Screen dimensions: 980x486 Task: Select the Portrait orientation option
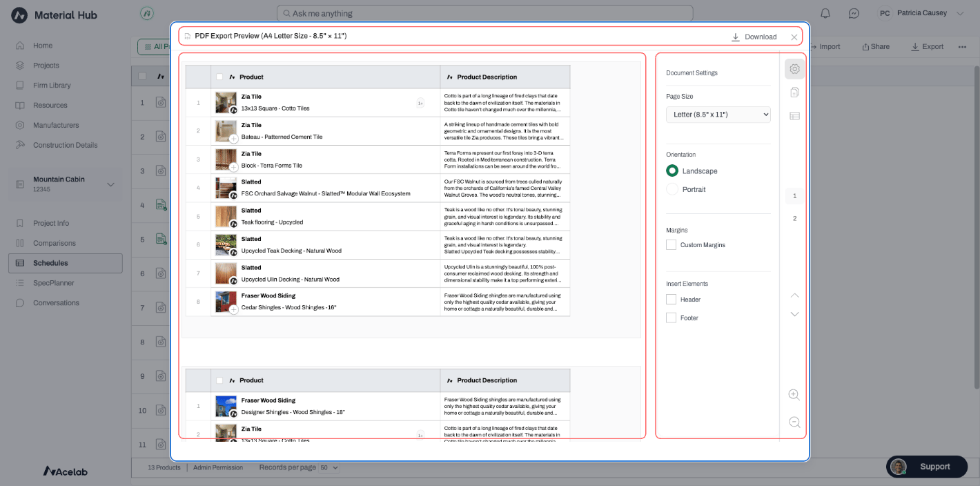(686, 189)
